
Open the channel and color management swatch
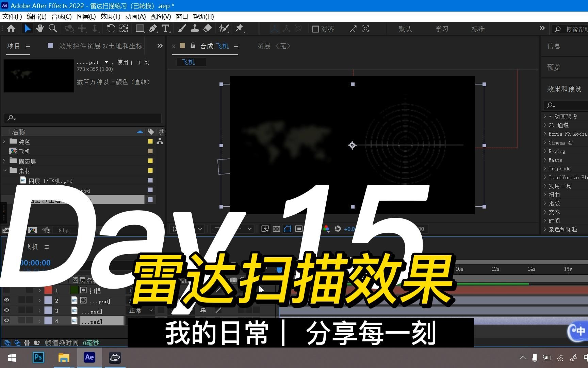(326, 229)
